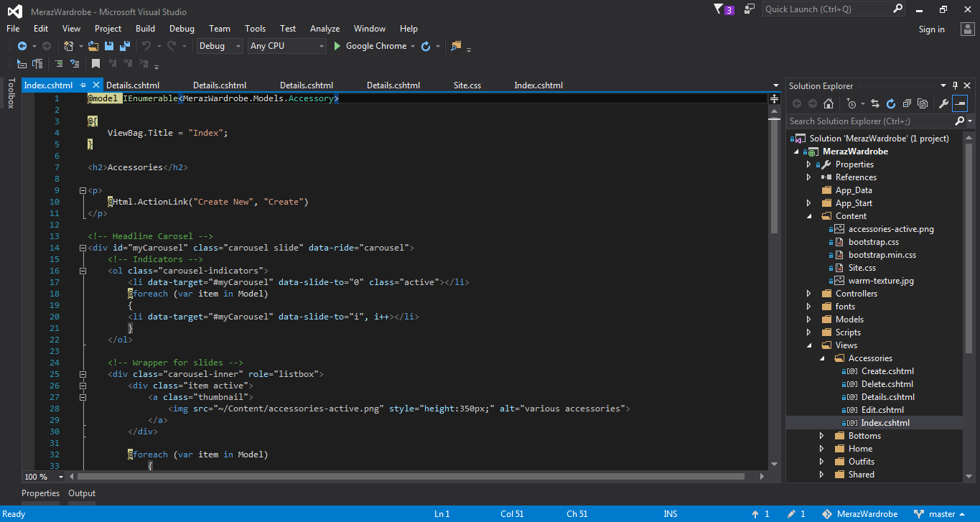Open the Toolbox side tab
This screenshot has width=980, height=522.
(x=10, y=93)
